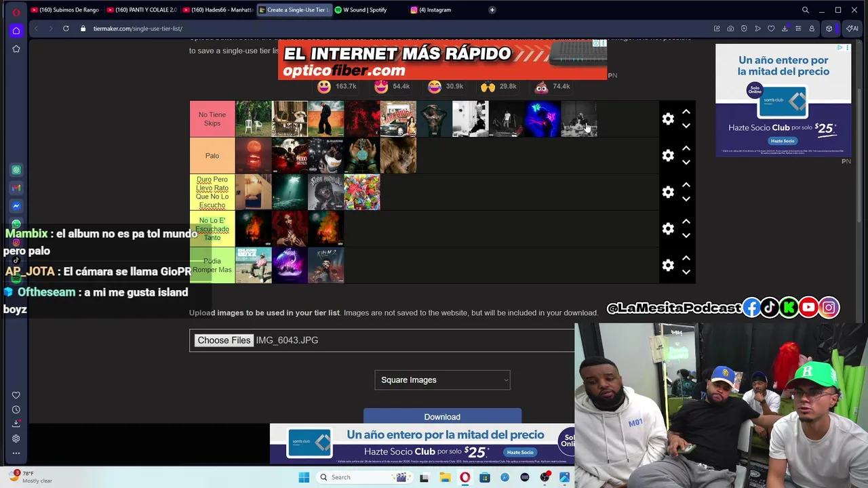Open Microsoft Store from taskbar

(x=485, y=477)
